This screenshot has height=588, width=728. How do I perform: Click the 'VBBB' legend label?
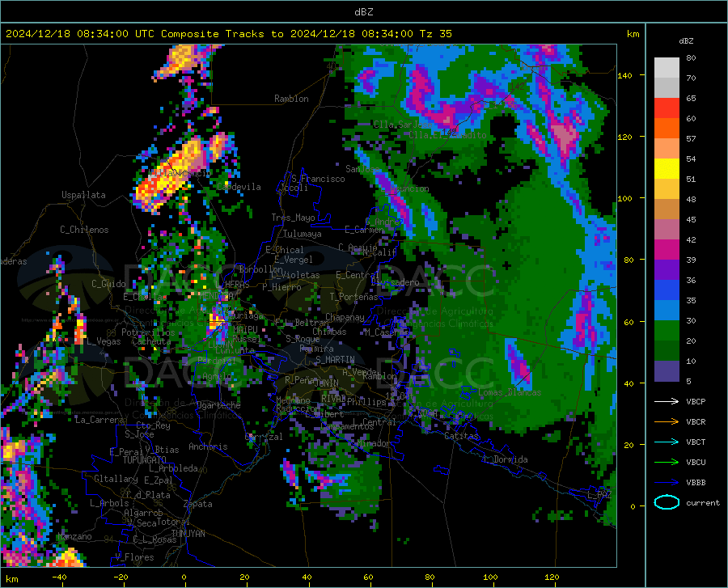click(x=696, y=483)
